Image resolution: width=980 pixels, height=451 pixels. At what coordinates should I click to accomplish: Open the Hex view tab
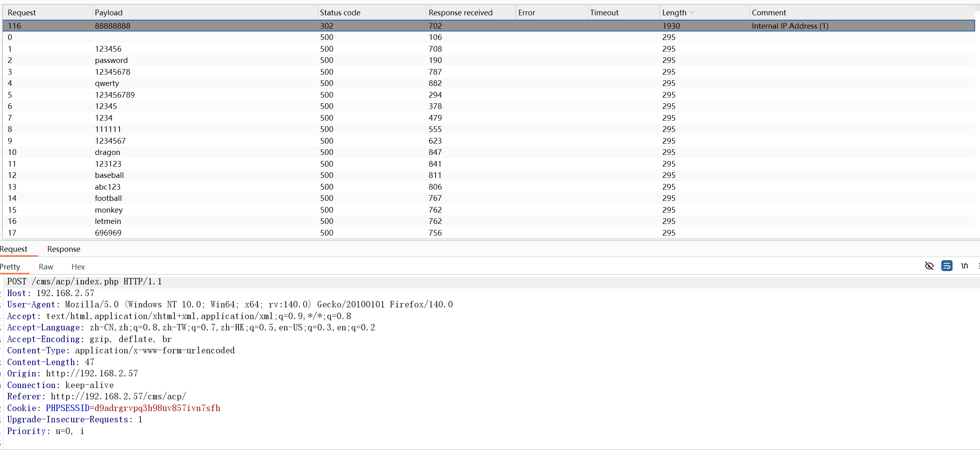pos(78,267)
